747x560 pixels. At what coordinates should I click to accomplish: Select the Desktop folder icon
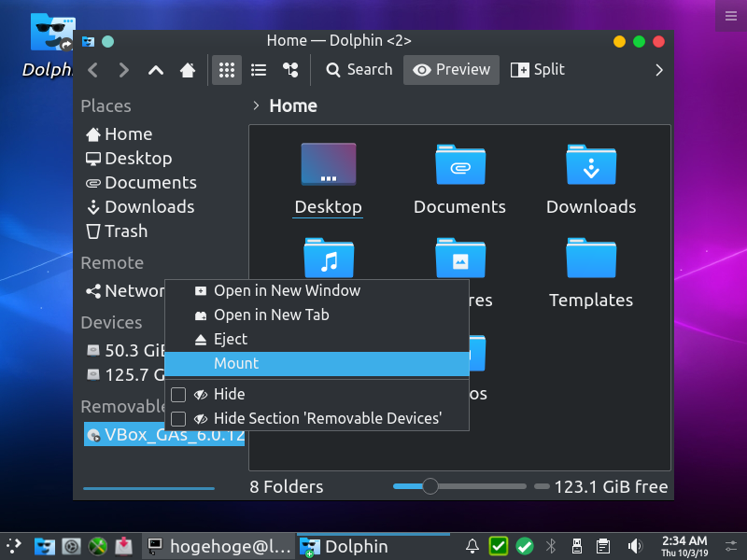pyautogui.click(x=329, y=164)
